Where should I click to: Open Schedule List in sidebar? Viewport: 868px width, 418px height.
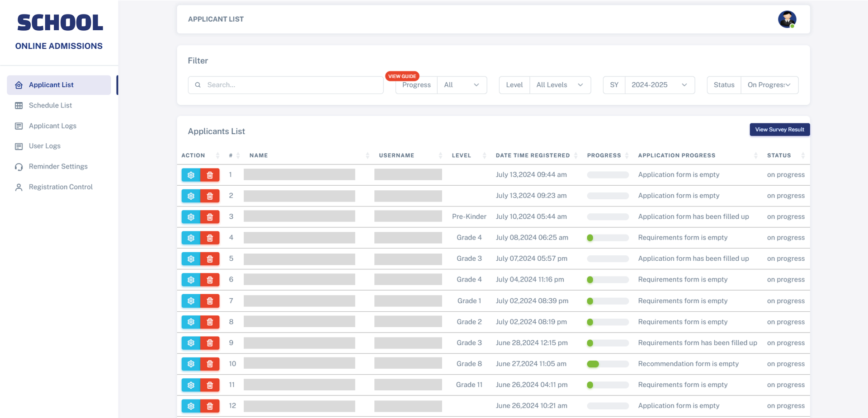click(50, 105)
